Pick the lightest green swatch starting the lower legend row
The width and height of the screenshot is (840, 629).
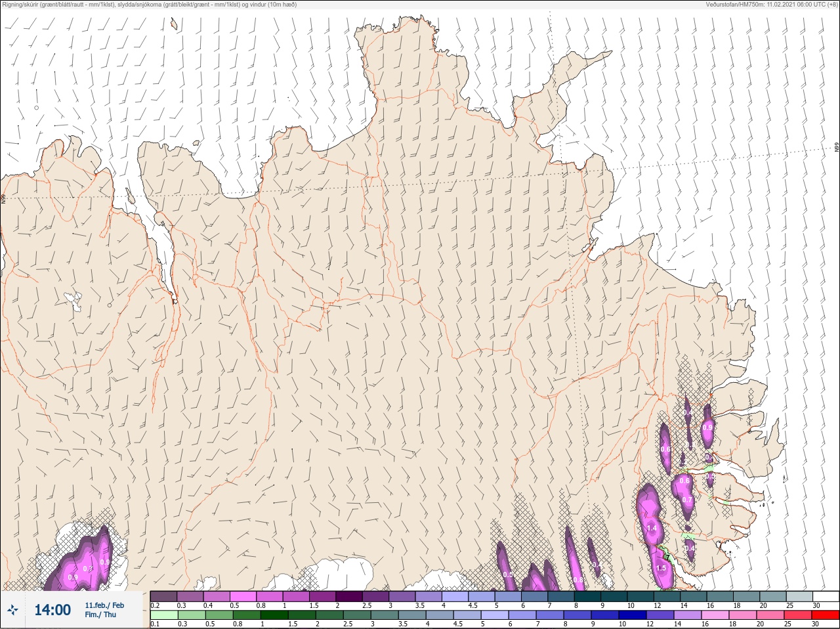coord(163,615)
